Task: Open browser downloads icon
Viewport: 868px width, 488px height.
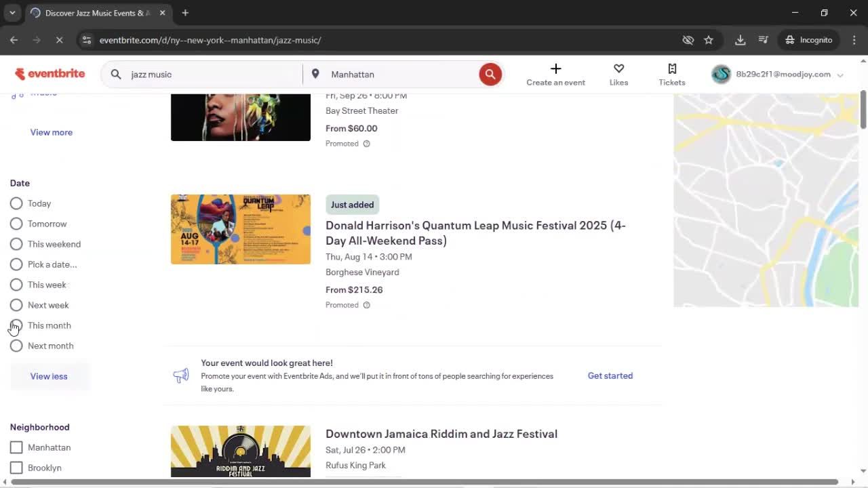Action: point(741,40)
